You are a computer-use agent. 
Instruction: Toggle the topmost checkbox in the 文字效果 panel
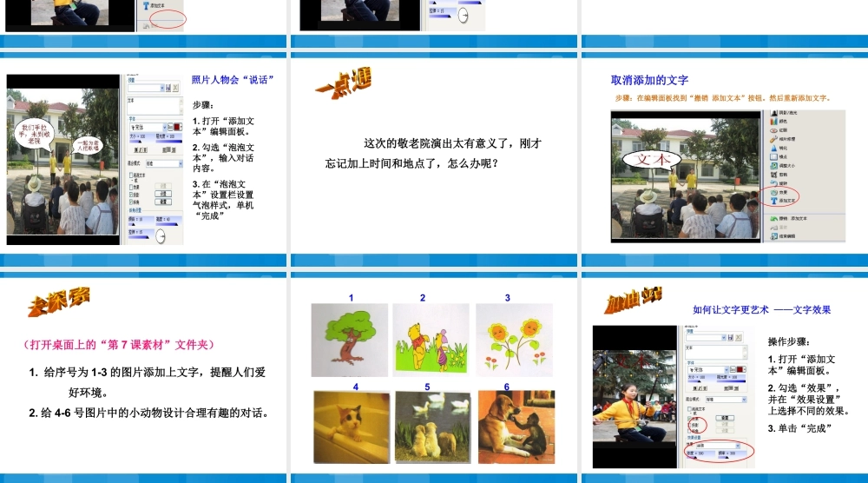pos(690,408)
